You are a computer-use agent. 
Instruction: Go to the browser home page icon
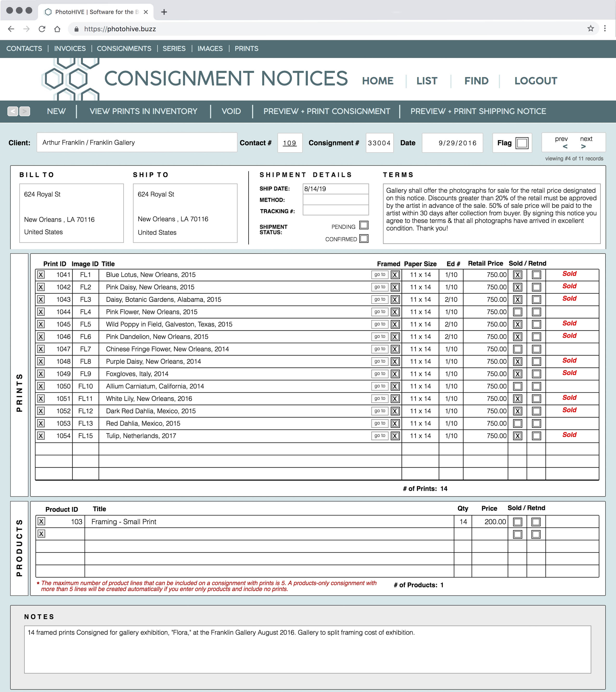tap(57, 29)
